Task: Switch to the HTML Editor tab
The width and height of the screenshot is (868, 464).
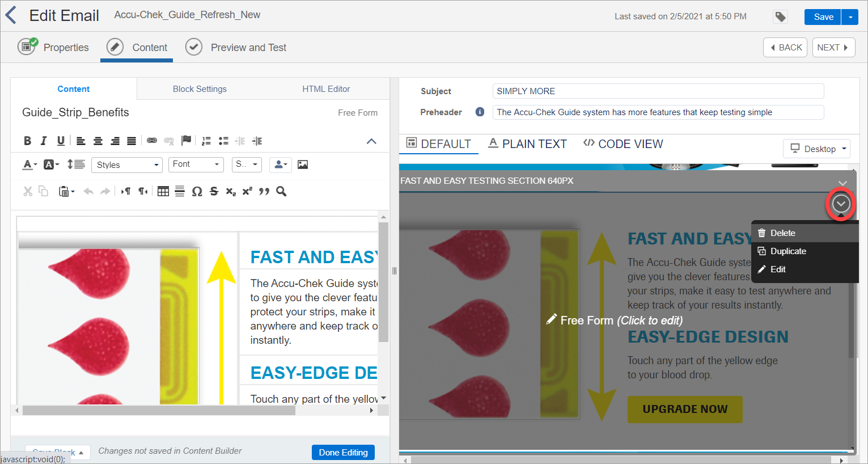Action: click(x=326, y=89)
